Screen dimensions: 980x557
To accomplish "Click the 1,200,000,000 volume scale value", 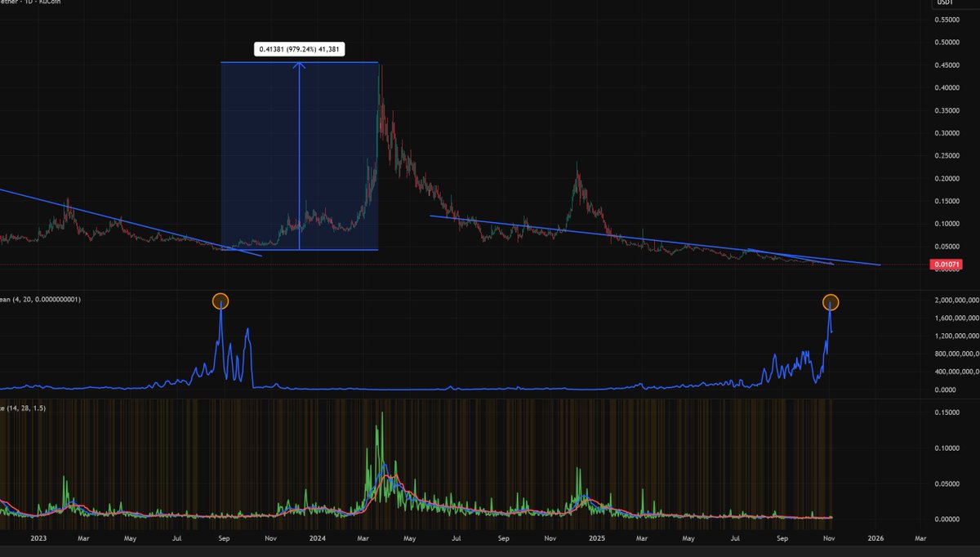I will tap(955, 336).
